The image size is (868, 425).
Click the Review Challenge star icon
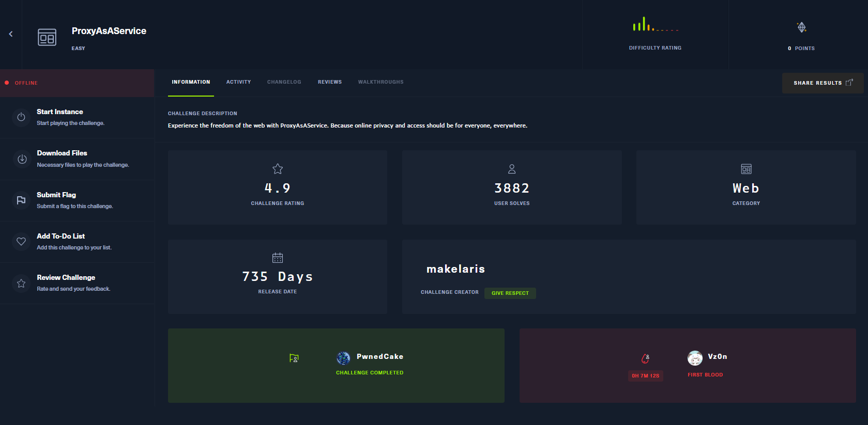[x=21, y=283]
